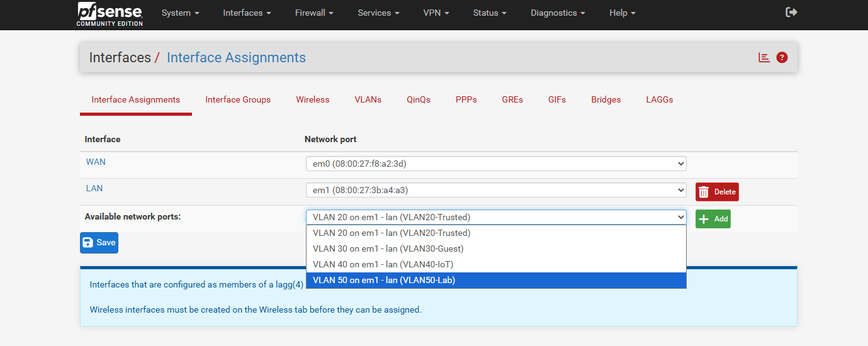This screenshot has width=868, height=346.
Task: Click the Interface Assignments breadcrumb title
Action: (x=236, y=57)
